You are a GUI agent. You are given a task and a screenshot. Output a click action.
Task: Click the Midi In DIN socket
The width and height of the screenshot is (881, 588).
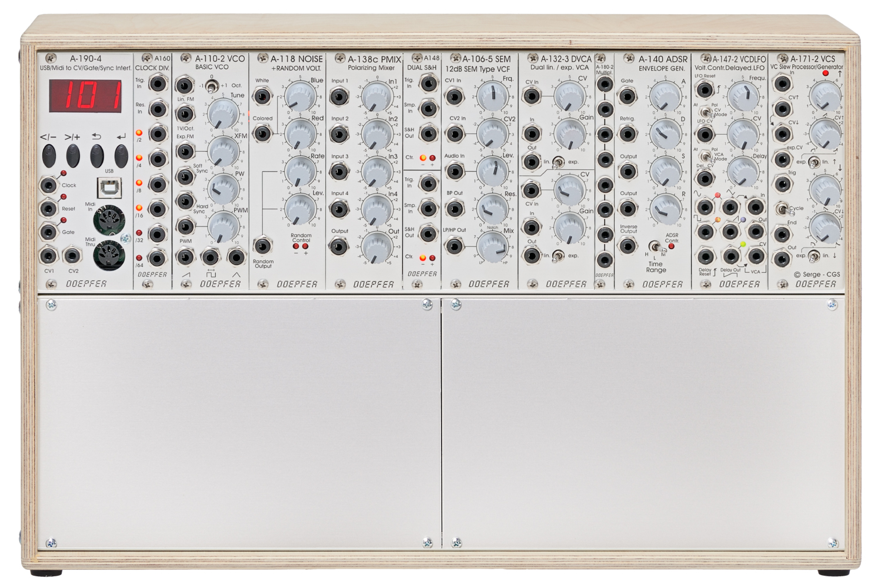click(x=109, y=220)
